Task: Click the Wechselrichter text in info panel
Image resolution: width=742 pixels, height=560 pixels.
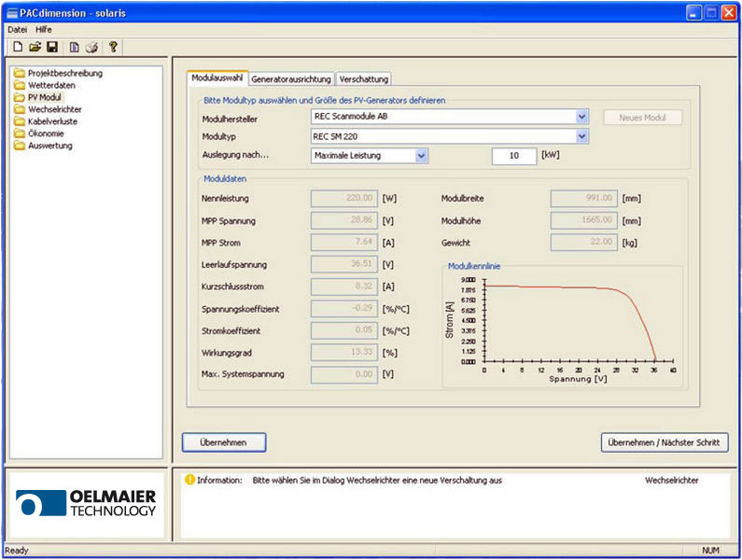Action: pos(671,480)
